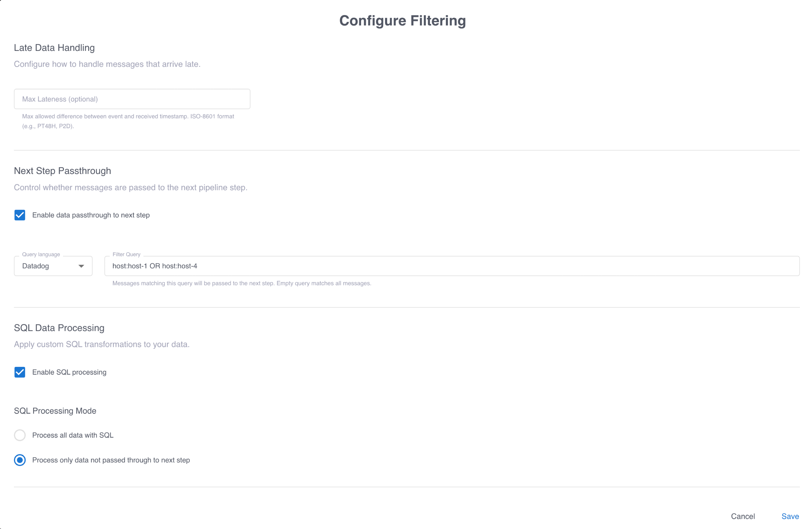Click into the Max Lateness field
This screenshot has width=812, height=529.
point(132,99)
